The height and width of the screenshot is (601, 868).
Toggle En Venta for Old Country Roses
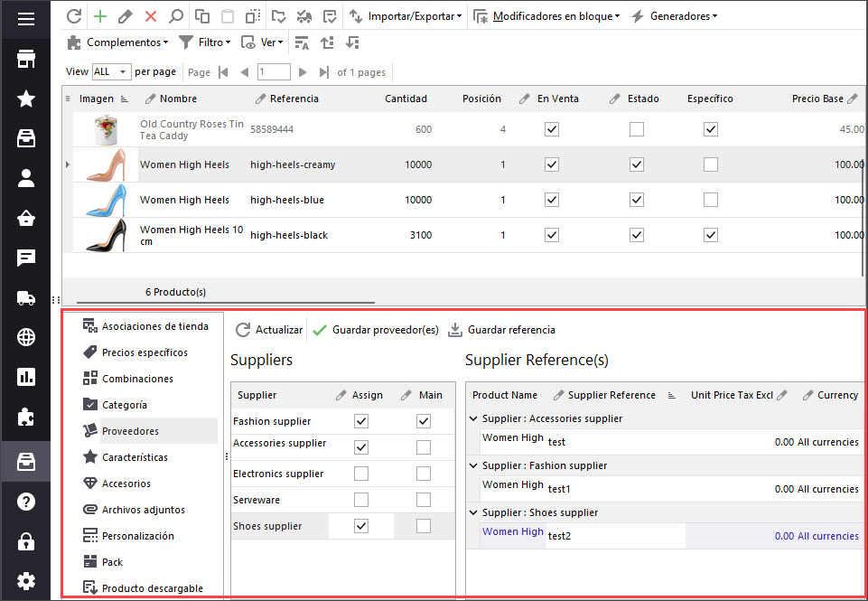552,129
